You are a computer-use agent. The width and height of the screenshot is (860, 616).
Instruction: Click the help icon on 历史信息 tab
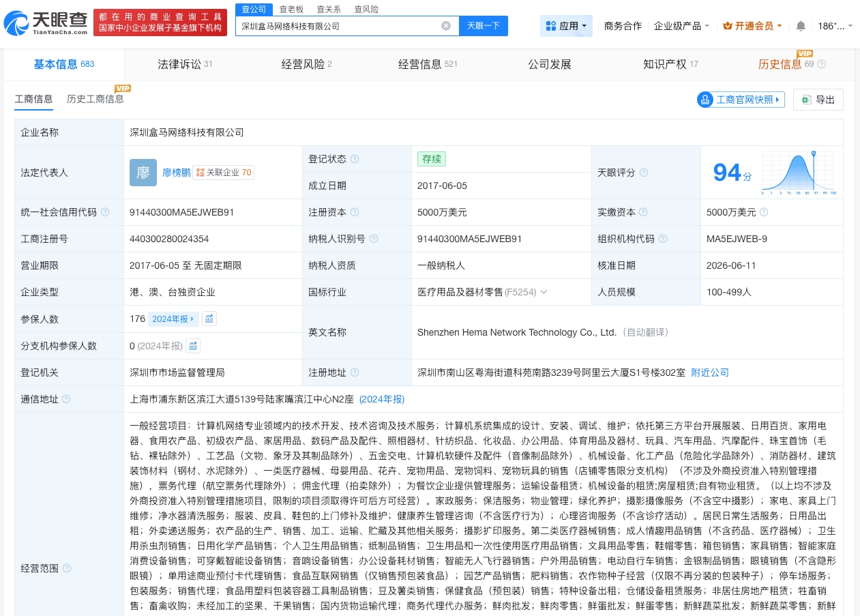coord(821,64)
